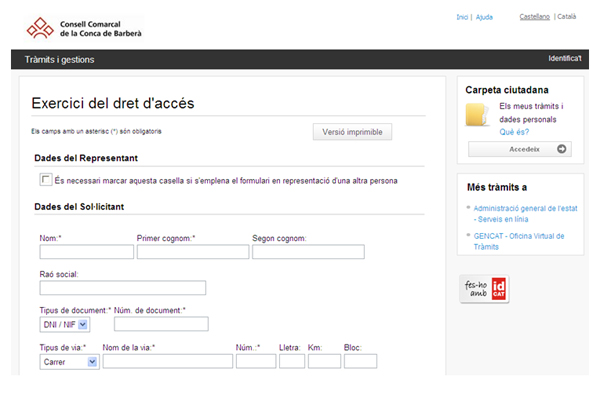Open the Ajuda help link
Screen dimensions: 600x413
pos(484,17)
